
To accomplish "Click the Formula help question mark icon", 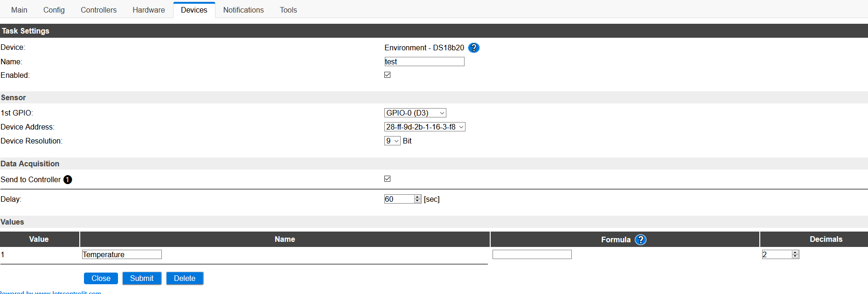I will coord(640,239).
